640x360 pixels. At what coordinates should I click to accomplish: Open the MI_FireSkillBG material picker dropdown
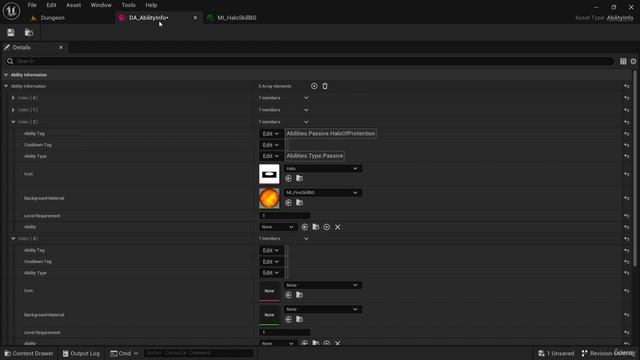click(323, 193)
